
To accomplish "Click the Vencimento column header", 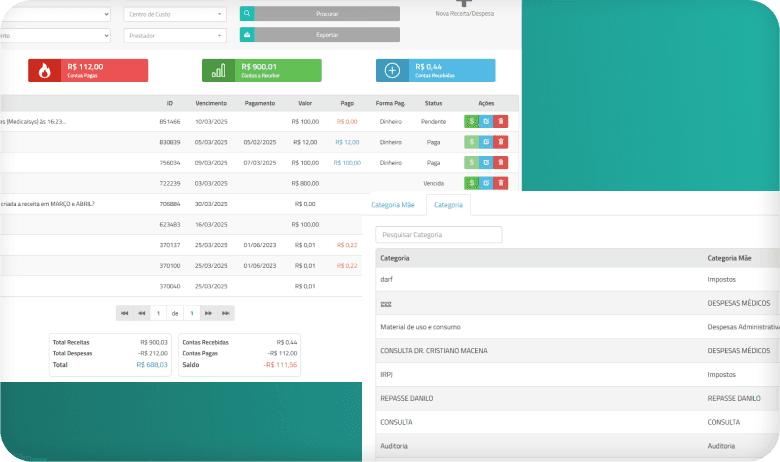I will pos(211,103).
